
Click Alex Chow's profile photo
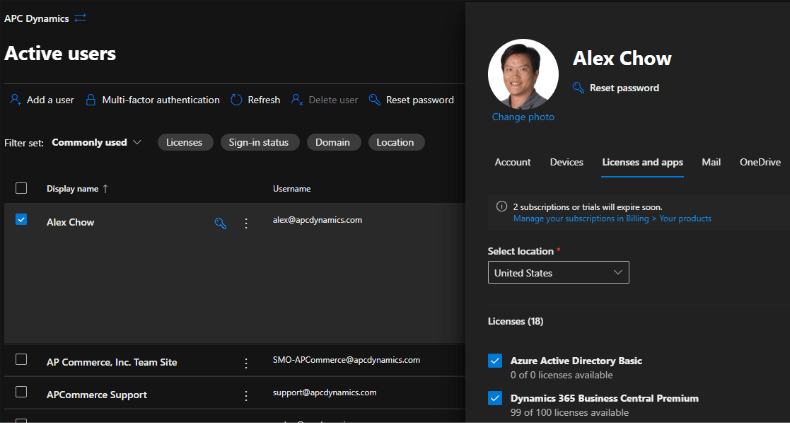tap(523, 74)
